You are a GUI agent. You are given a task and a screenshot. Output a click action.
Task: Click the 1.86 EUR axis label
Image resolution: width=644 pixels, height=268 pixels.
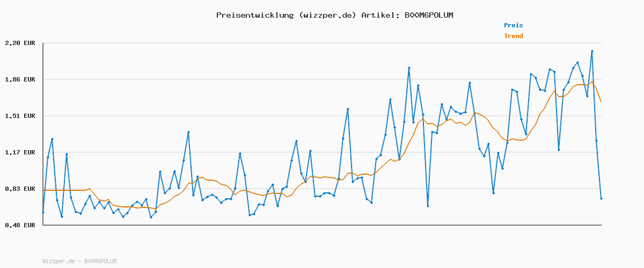[19, 79]
